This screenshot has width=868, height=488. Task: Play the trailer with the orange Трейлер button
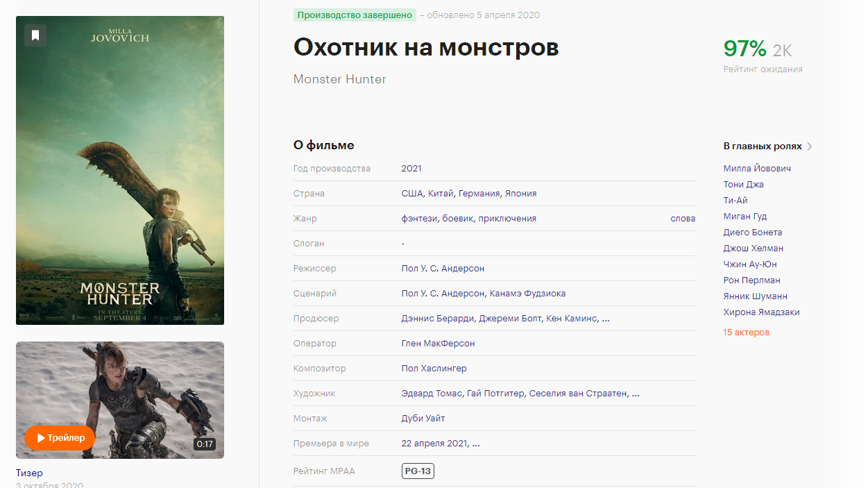coord(60,438)
